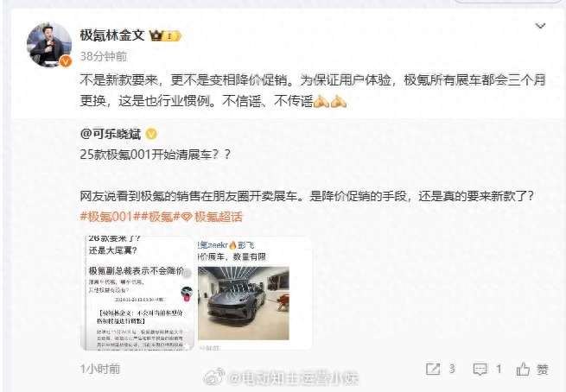Viewport: 566px width, 392px height.
Task: Open the first thumbnail about 26款
Action: 137,293
